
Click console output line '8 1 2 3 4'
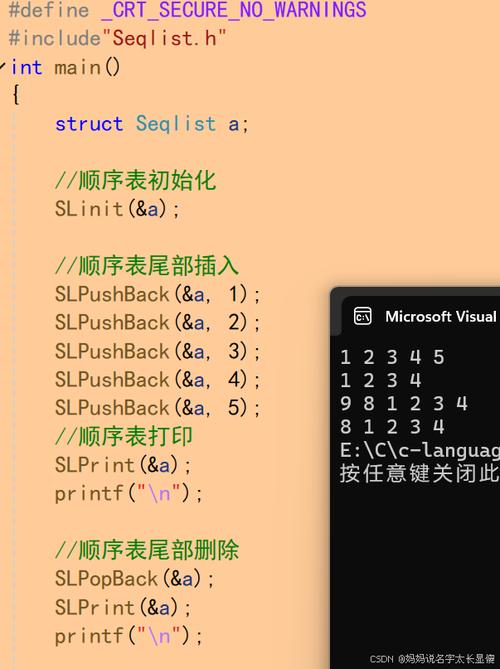pos(392,427)
